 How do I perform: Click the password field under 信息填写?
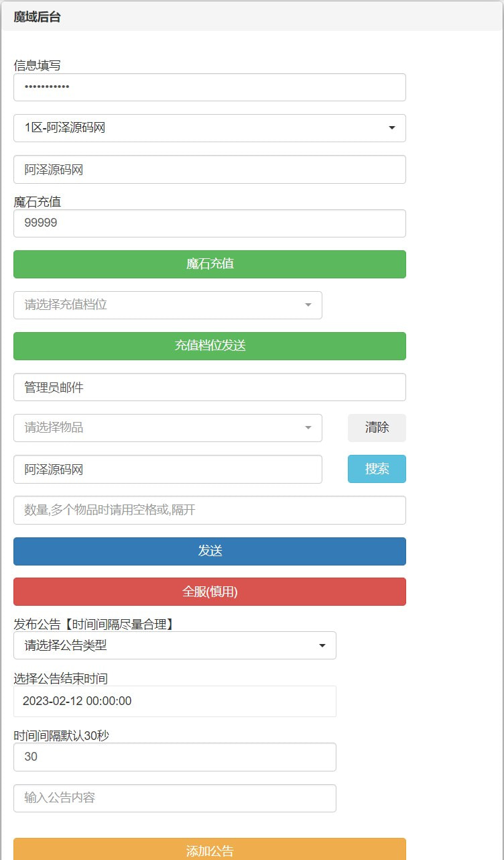[209, 87]
